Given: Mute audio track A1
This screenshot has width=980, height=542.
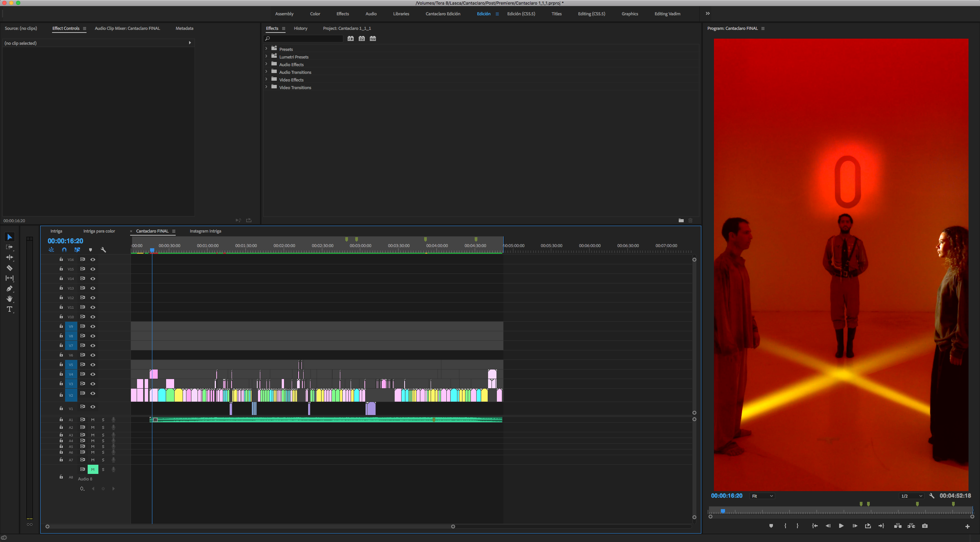Looking at the screenshot, I should coord(93,420).
